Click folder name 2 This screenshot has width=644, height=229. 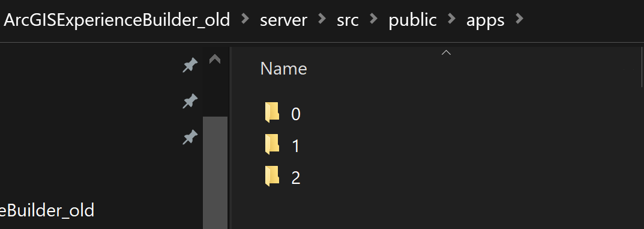pyautogui.click(x=296, y=178)
